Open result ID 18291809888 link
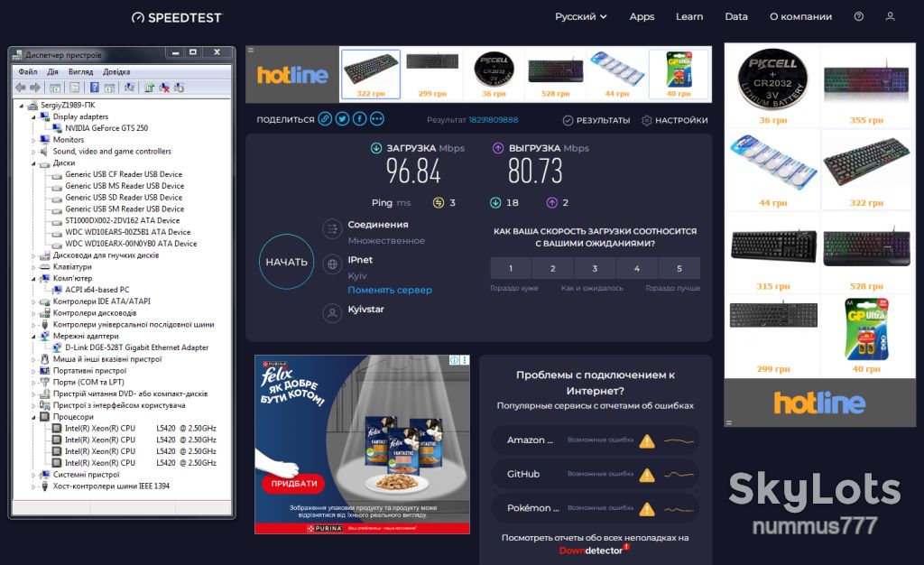This screenshot has width=924, height=565. coord(494,120)
